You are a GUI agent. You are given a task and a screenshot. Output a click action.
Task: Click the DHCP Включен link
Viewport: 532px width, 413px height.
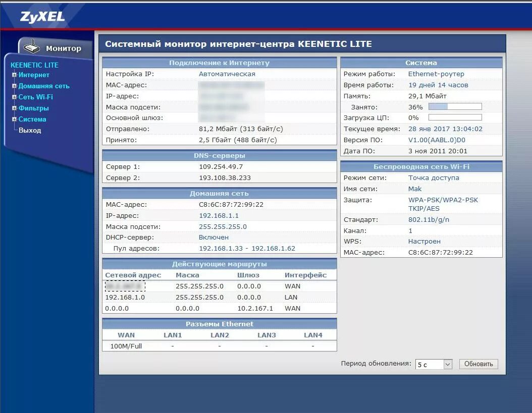[x=214, y=238]
